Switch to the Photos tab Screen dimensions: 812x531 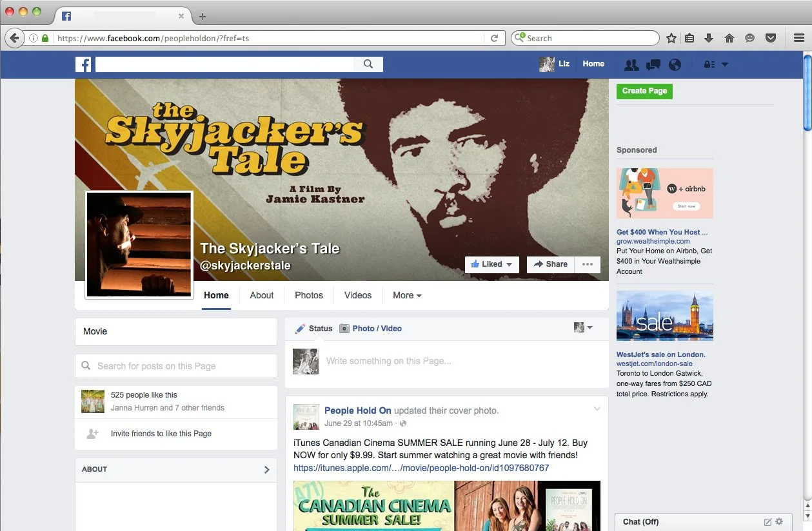coord(308,295)
